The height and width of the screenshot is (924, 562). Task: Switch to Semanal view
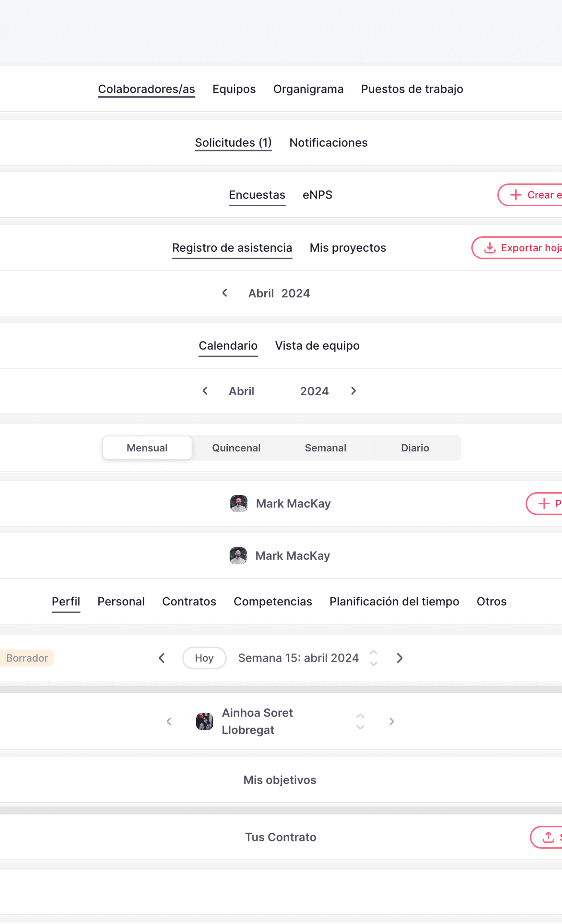tap(326, 448)
